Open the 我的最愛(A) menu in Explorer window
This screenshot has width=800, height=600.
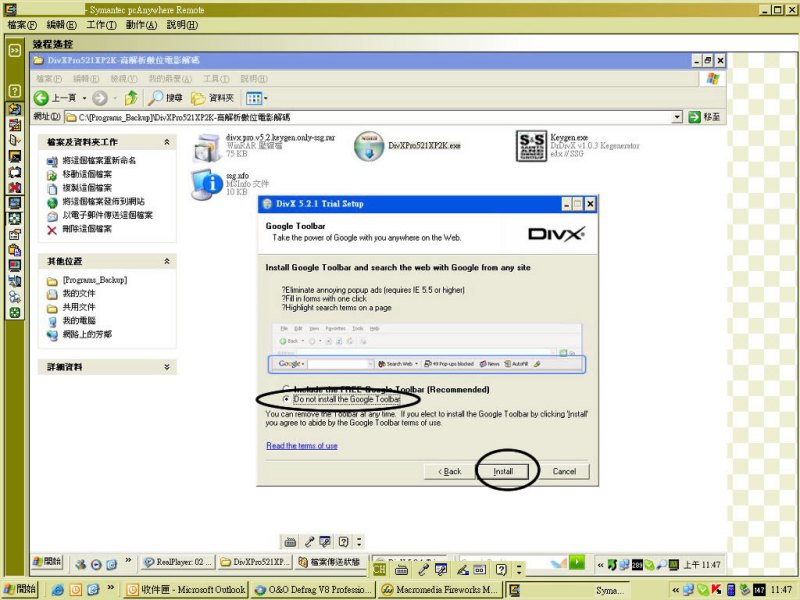(170, 79)
